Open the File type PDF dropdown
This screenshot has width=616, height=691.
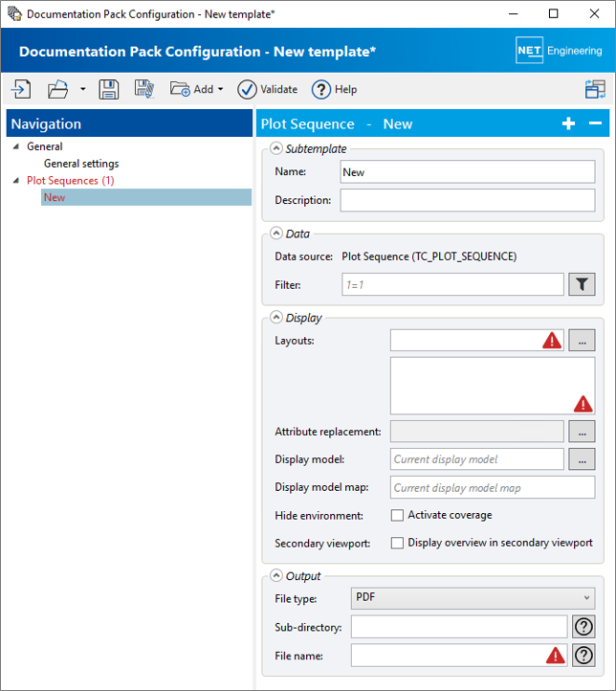click(473, 598)
